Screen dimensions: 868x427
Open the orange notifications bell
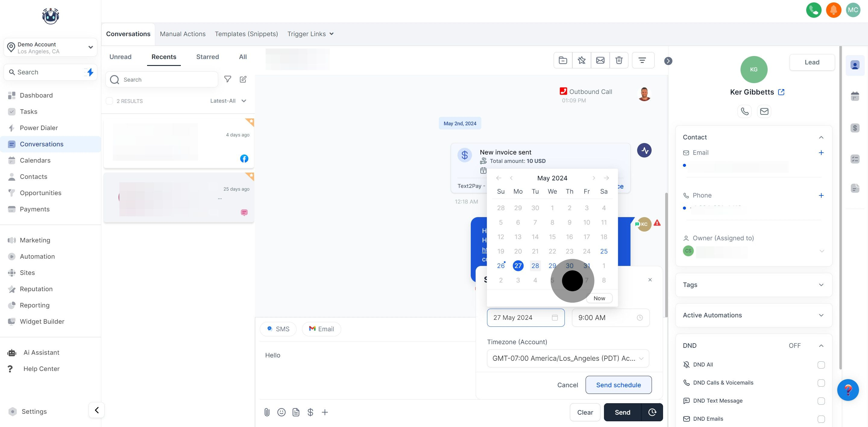click(833, 10)
